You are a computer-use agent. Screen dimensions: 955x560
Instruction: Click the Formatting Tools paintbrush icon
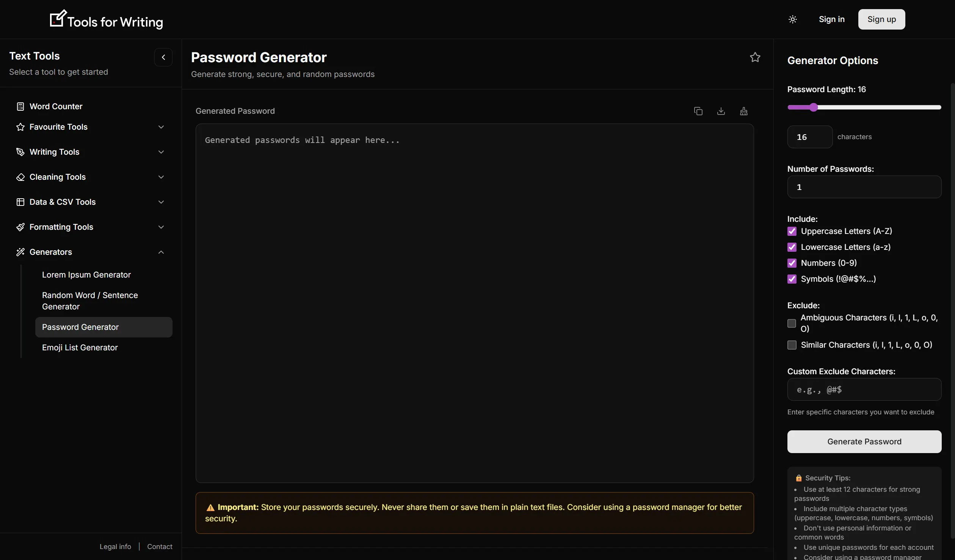point(20,227)
